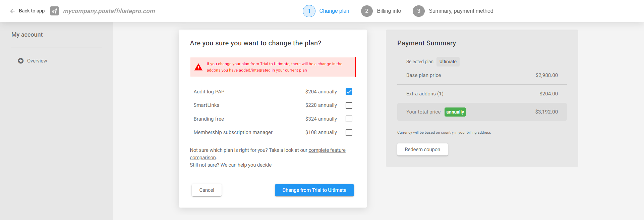Follow the We can help you decide link
The height and width of the screenshot is (220, 644).
[246, 165]
